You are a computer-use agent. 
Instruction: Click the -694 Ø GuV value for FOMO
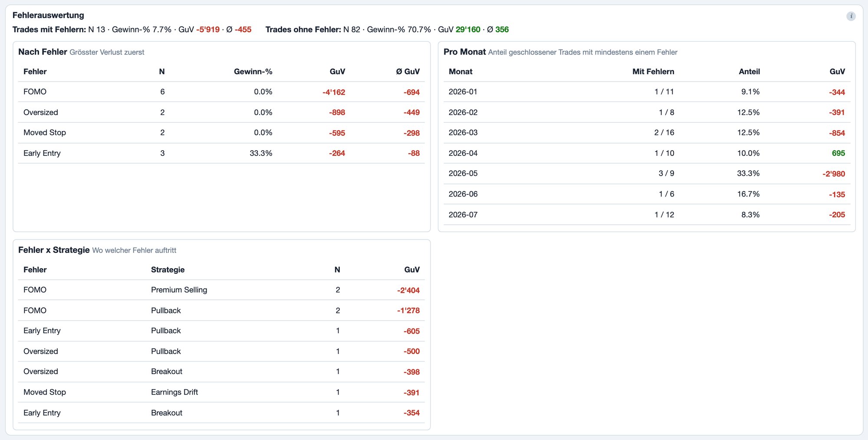[411, 92]
